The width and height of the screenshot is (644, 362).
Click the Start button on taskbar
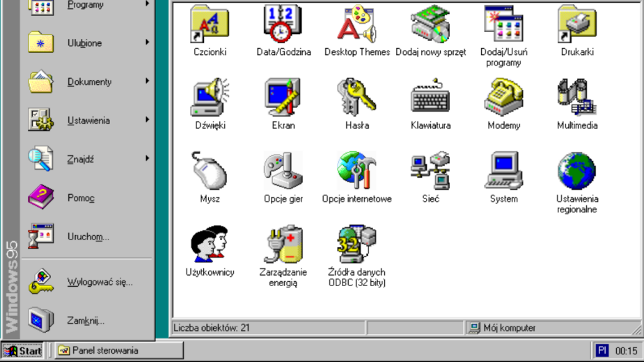[x=22, y=350]
